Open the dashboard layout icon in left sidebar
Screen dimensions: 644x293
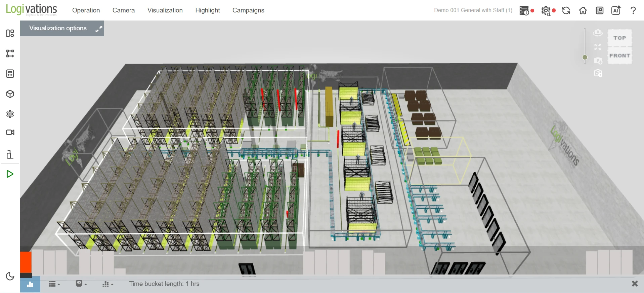[10, 33]
